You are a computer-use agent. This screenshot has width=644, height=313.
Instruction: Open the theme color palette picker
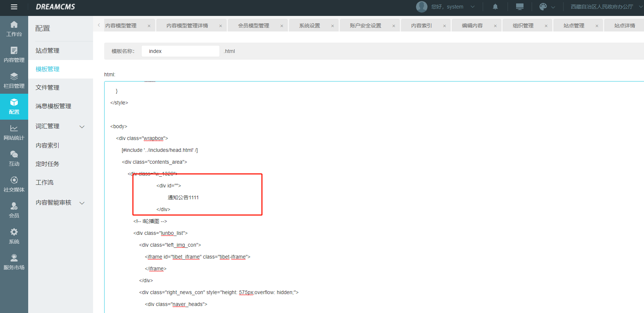tap(543, 7)
